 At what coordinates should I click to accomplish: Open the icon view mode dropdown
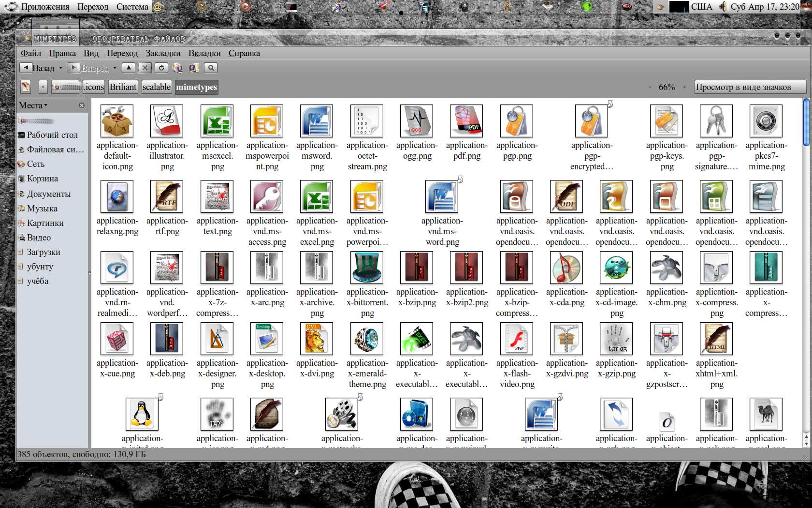tap(750, 87)
